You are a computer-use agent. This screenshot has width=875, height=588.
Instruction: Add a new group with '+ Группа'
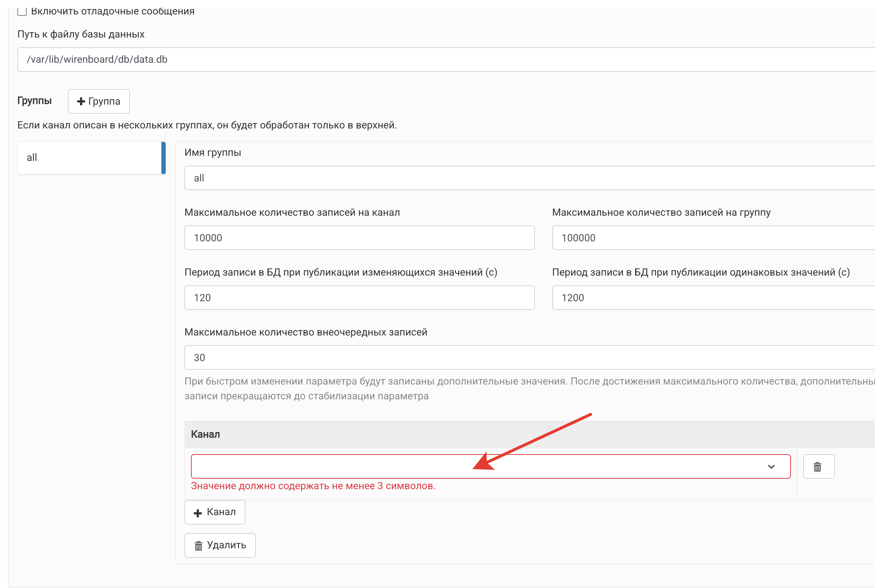[99, 101]
